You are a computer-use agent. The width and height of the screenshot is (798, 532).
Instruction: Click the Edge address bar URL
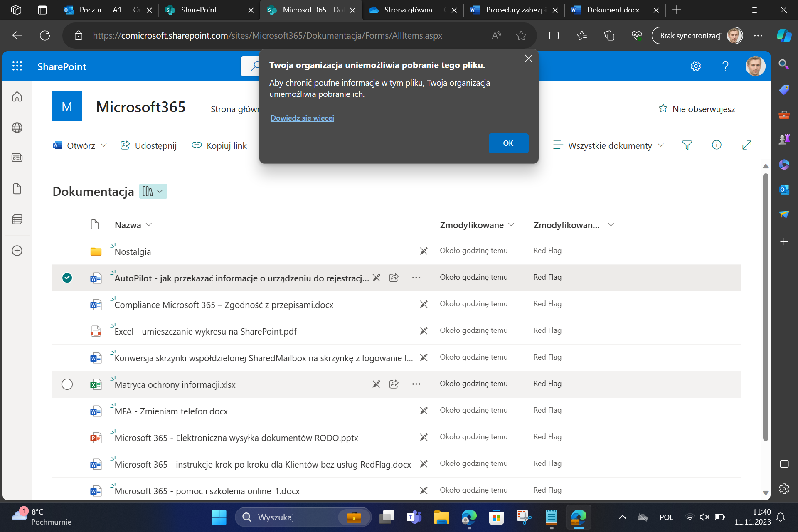tap(267, 36)
